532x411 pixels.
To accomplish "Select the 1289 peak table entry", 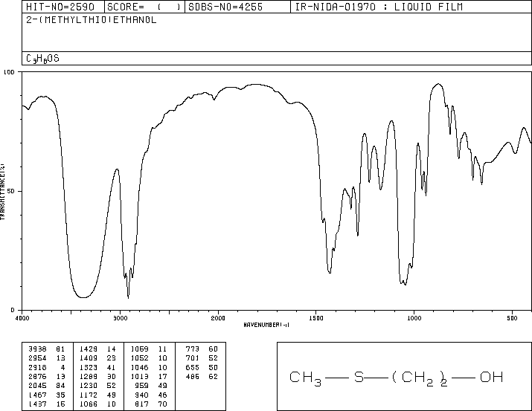I will click(x=97, y=376).
